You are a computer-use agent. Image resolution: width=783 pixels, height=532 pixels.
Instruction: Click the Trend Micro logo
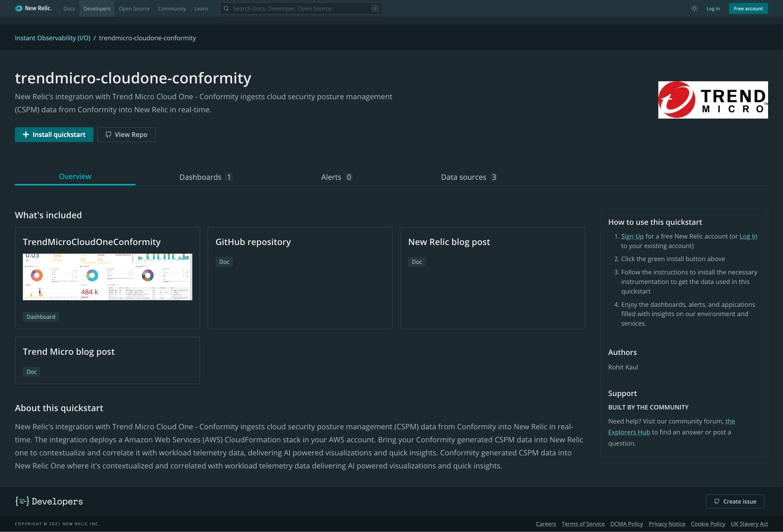coord(713,100)
